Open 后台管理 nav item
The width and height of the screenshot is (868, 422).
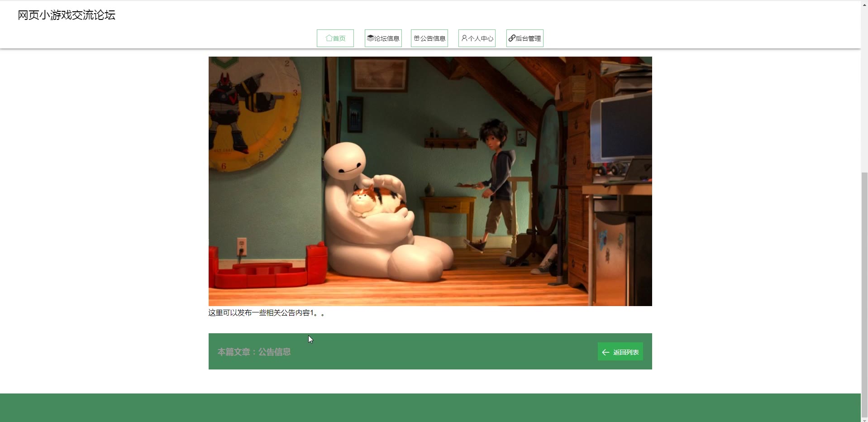525,38
